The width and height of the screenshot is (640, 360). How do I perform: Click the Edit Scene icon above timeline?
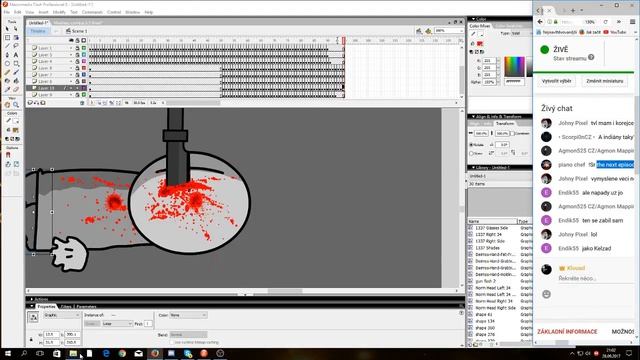point(419,31)
